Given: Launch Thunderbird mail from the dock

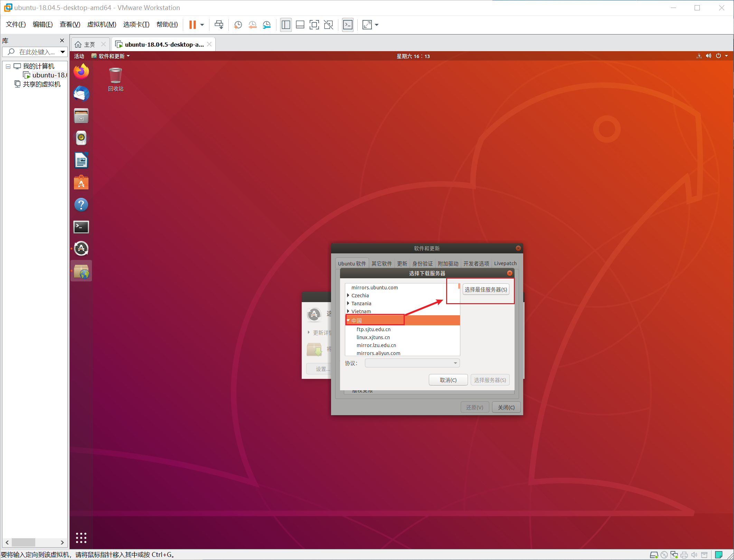Looking at the screenshot, I should pos(81,94).
